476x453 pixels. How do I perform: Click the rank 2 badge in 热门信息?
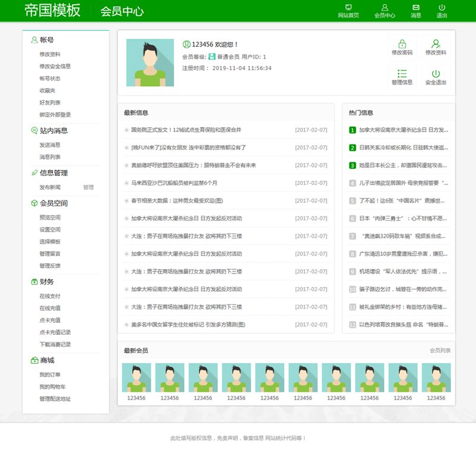click(352, 147)
